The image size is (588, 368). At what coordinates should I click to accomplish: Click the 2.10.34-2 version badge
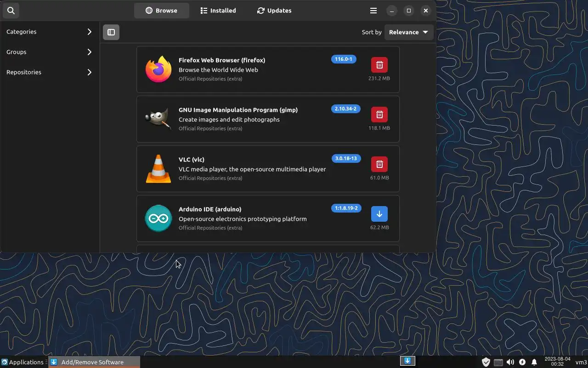coord(345,109)
